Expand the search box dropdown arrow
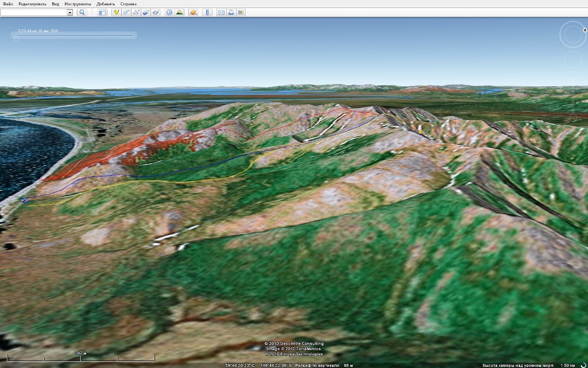Viewport: 588px width, 368px height. pyautogui.click(x=69, y=12)
